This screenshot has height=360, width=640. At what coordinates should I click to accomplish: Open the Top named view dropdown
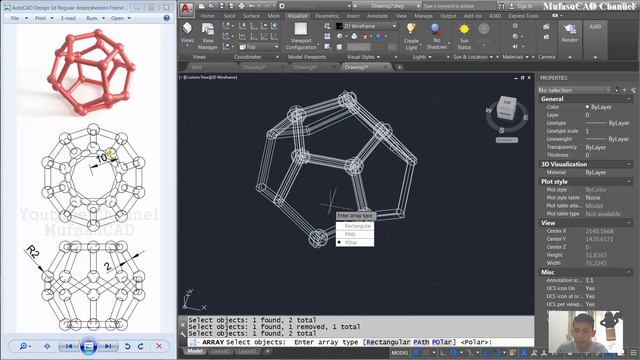pos(259,47)
